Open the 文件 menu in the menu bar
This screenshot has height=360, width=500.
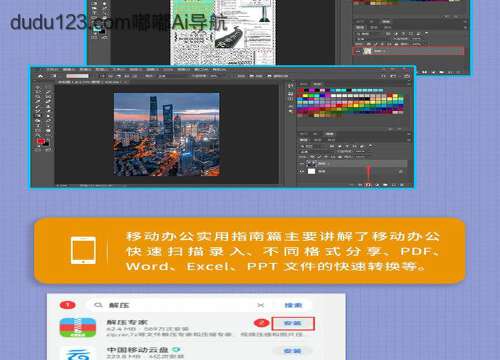click(52, 69)
